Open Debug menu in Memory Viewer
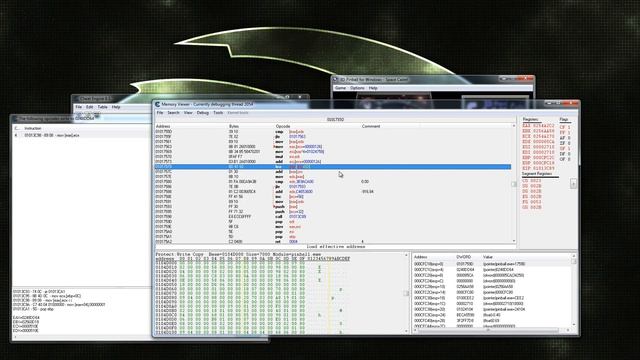The image size is (640, 360). [x=202, y=113]
